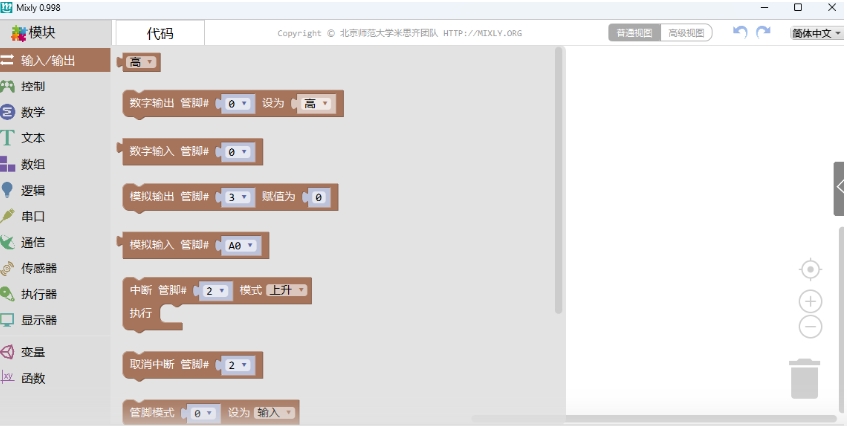Click the 输入/输出 category icon

(7, 60)
